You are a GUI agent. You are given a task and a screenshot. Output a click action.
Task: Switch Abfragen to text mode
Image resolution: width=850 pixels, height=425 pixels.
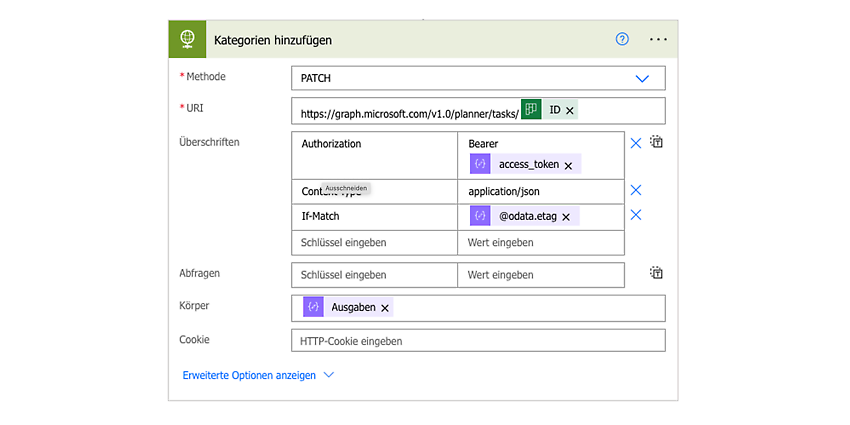pos(657,273)
